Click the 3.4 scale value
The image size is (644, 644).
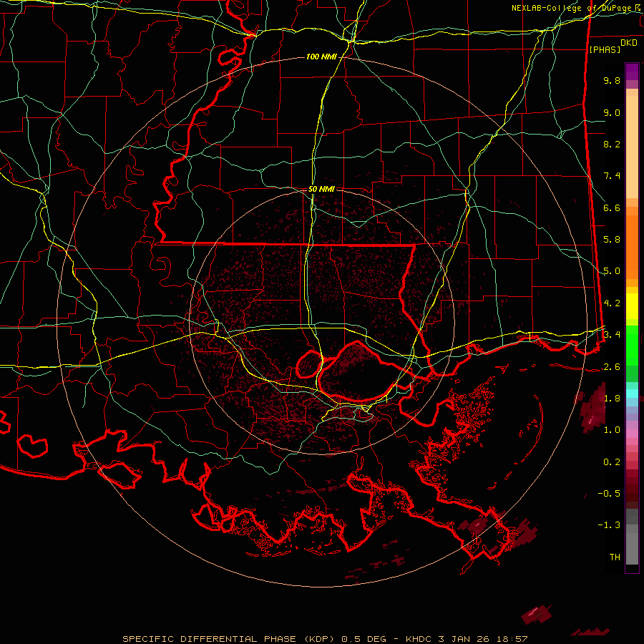tap(612, 334)
